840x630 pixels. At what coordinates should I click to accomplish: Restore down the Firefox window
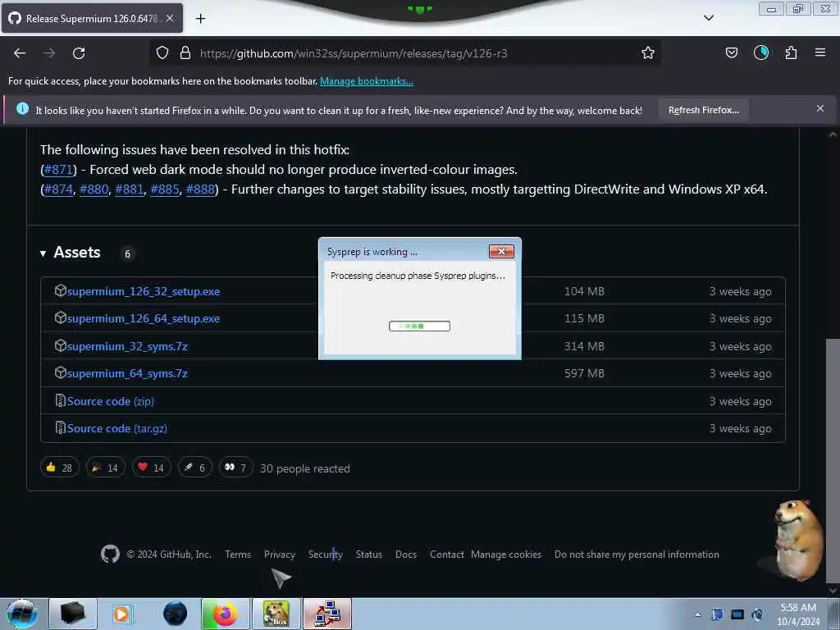click(x=797, y=8)
